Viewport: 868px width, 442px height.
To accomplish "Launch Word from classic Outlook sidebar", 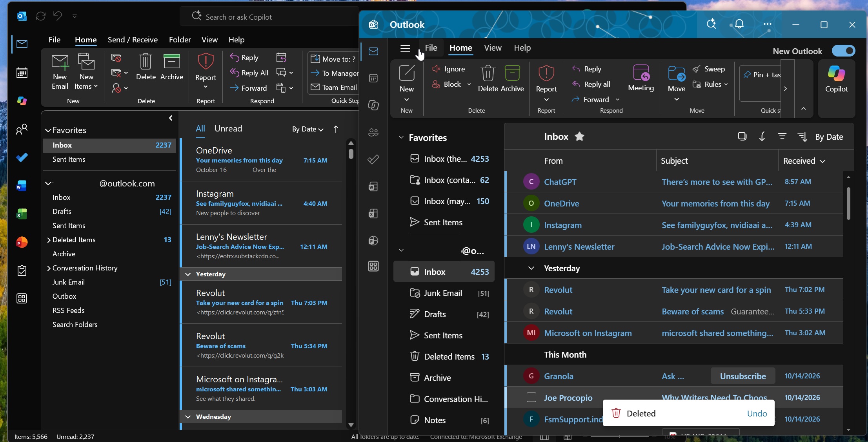I will coord(22,186).
